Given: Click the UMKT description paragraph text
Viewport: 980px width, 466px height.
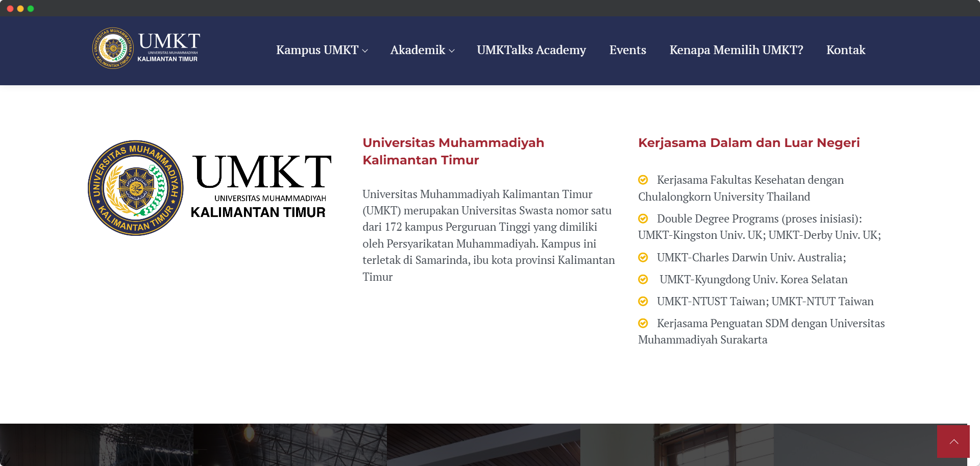Looking at the screenshot, I should point(488,235).
